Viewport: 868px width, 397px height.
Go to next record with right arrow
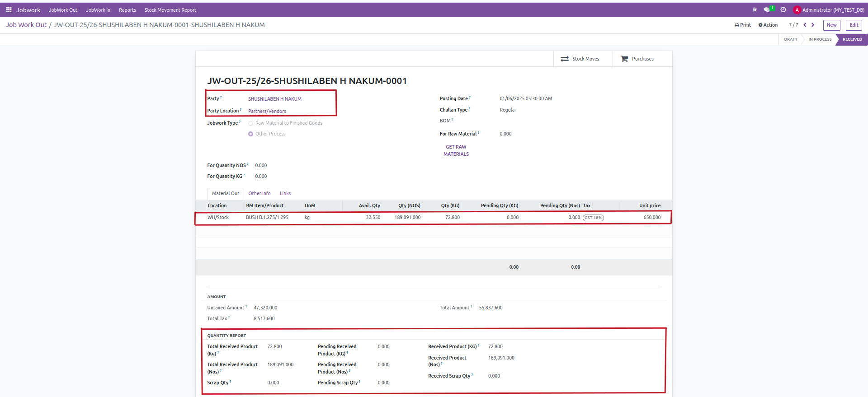[813, 25]
